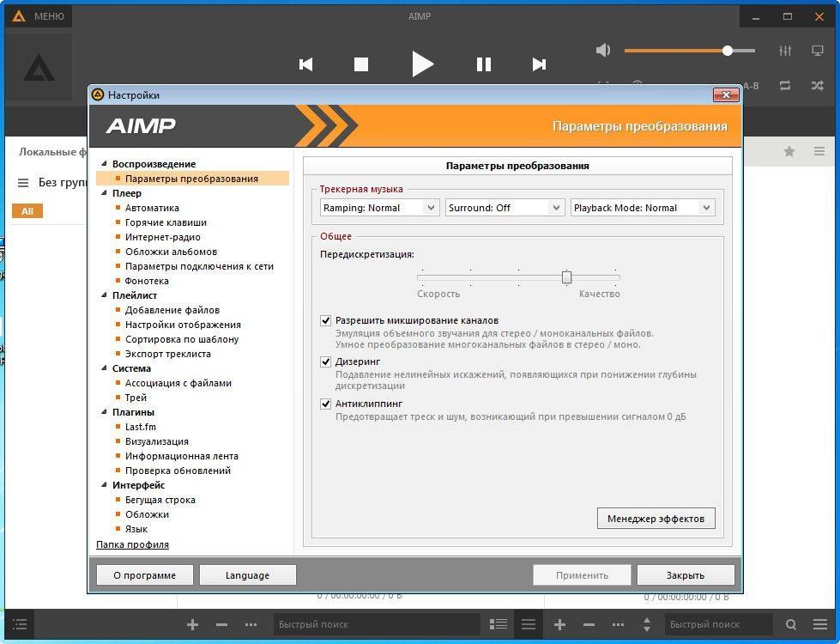Move the Передискретизация quality slider
Viewport: 840px width, 644px height.
567,277
